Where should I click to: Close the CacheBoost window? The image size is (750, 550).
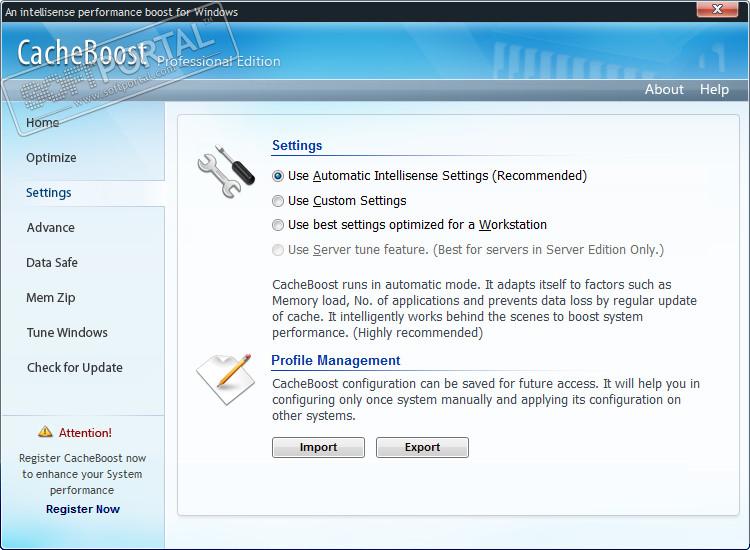(x=717, y=9)
